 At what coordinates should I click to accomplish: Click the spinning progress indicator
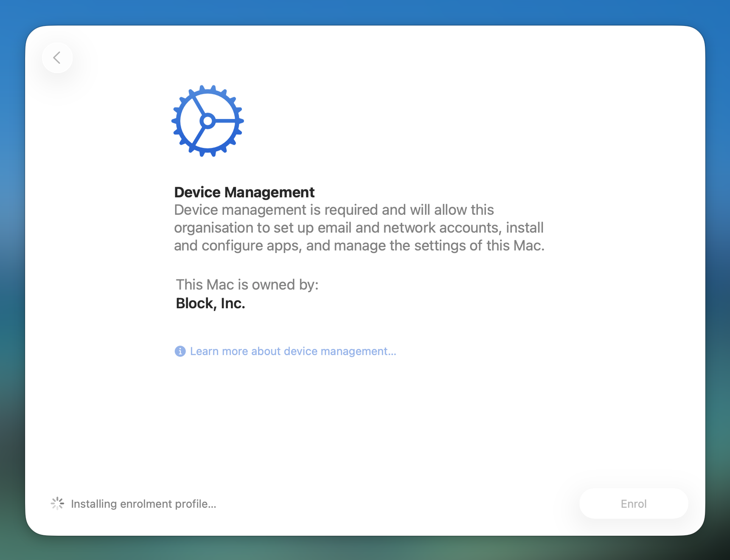(x=57, y=504)
